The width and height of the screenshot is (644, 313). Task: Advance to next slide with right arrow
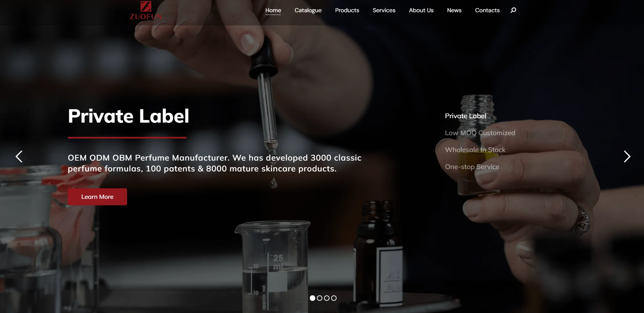coord(627,156)
